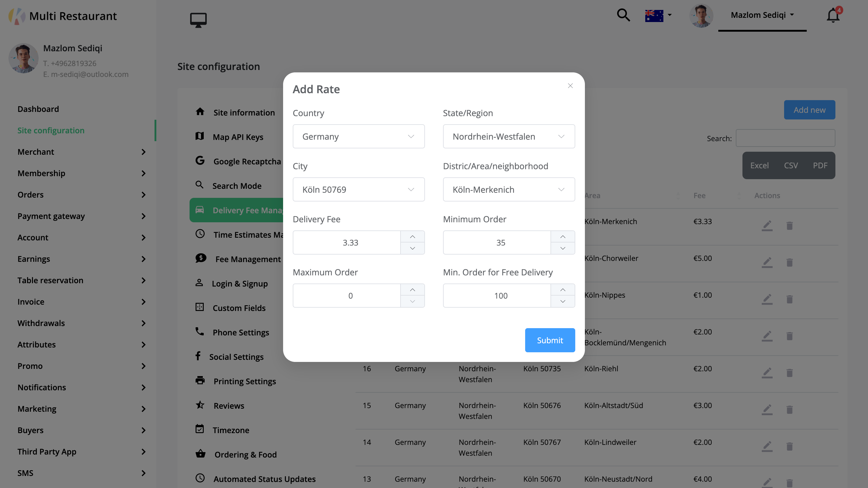Screen dimensions: 868x488
Task: Edit the Köln-Lindweiler rate row
Action: pos(767,446)
